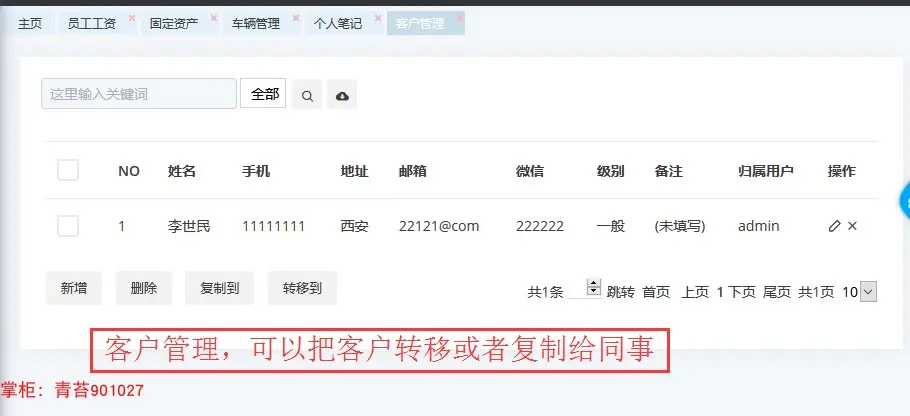Click the 转移到 button
The width and height of the screenshot is (910, 416).
point(302,288)
